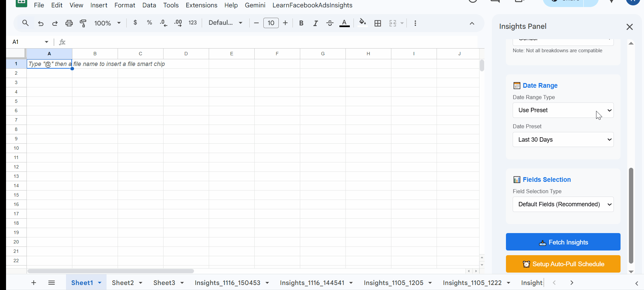Viewport: 644px width, 290px height.
Task: Increase font size with plus button
Action: click(x=285, y=23)
